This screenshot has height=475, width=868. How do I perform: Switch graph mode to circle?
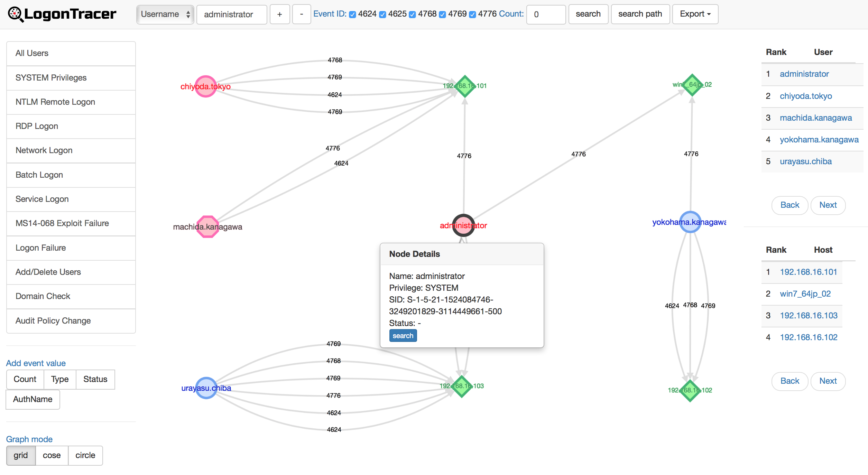(85, 455)
